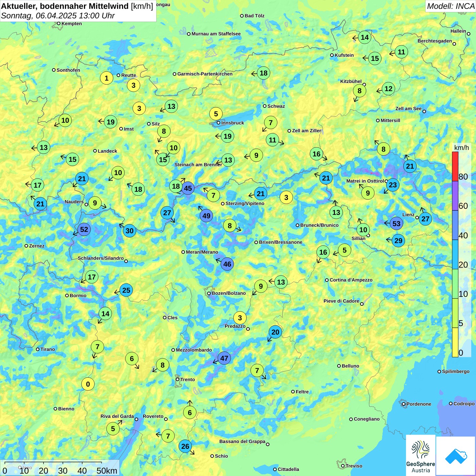This screenshot has height=476, width=476.
Task: Click the 16 km/h marker near Zell am Ziller
Action: (317, 154)
